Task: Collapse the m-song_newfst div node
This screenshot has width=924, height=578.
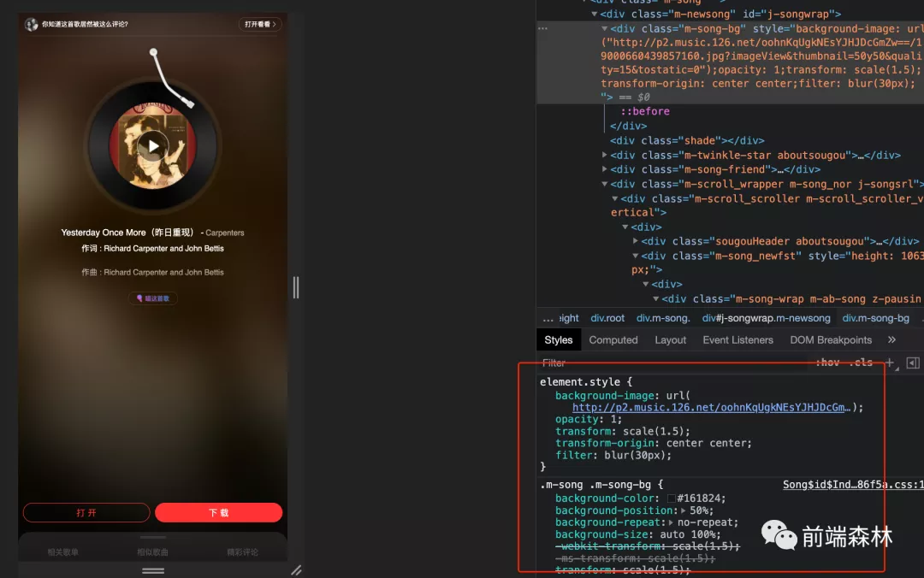Action: [x=635, y=256]
